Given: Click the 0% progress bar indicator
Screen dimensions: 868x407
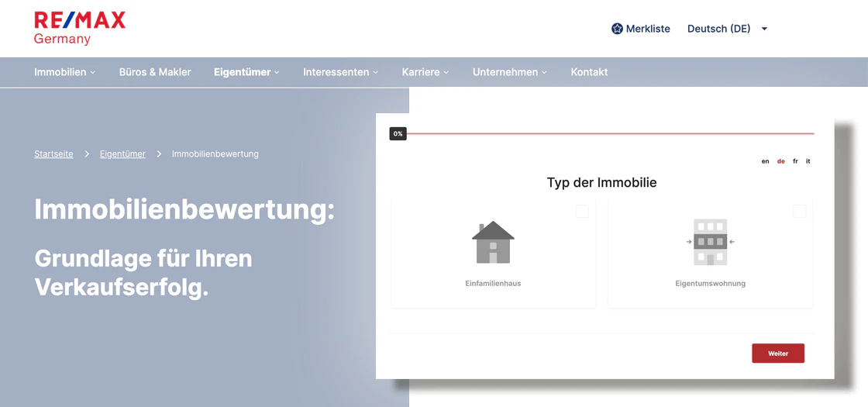Looking at the screenshot, I should point(398,134).
